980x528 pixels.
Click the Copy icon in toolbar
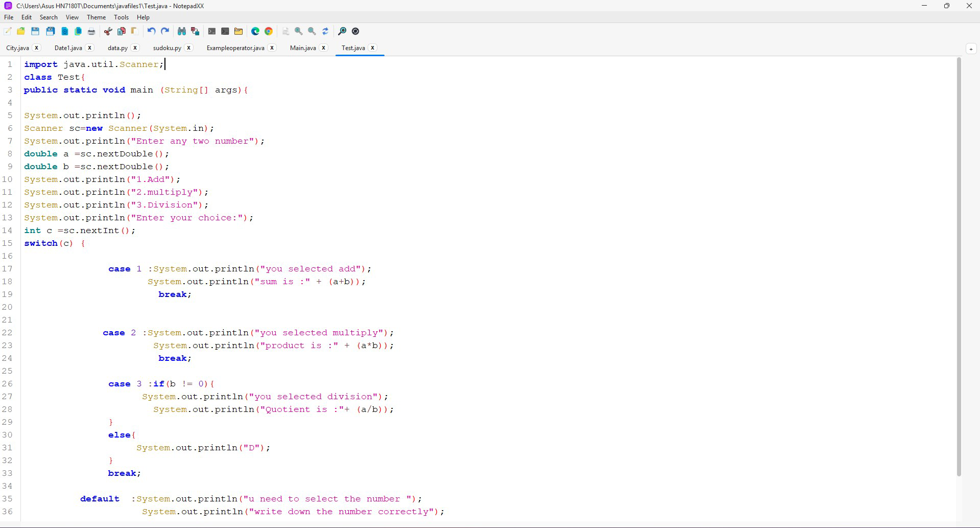(x=122, y=31)
